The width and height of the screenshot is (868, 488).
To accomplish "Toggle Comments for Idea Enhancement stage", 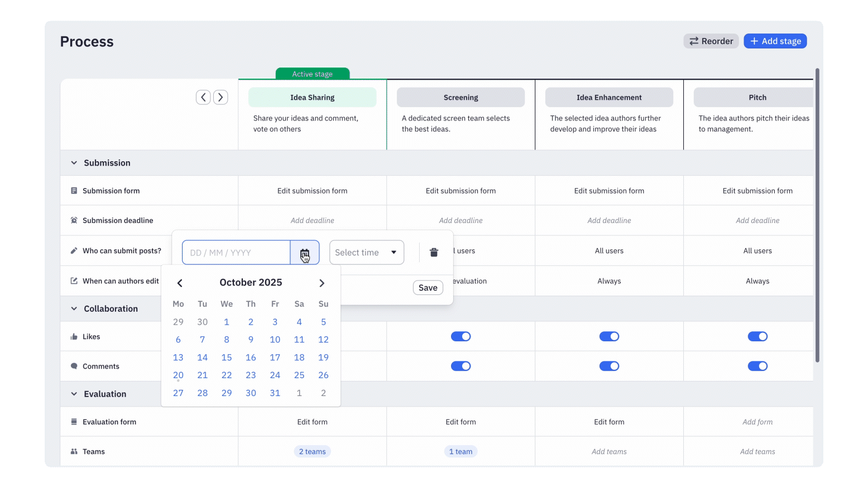I will (609, 366).
